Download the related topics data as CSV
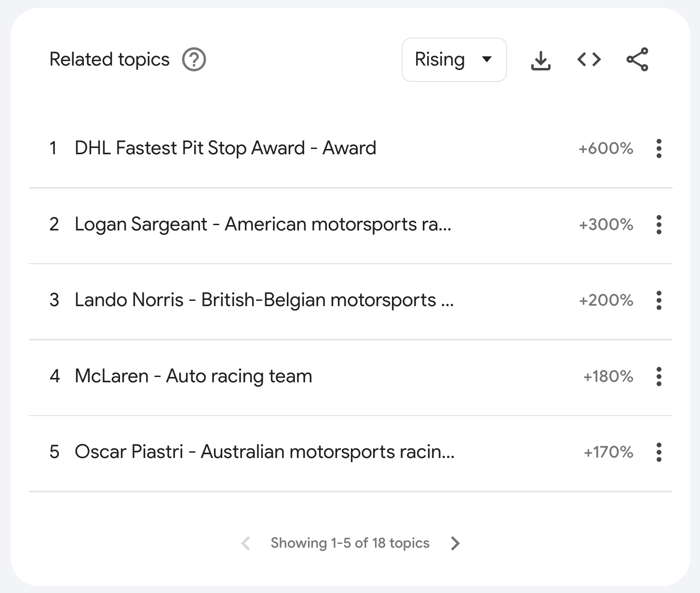Screen dimensions: 700x593 tap(541, 60)
